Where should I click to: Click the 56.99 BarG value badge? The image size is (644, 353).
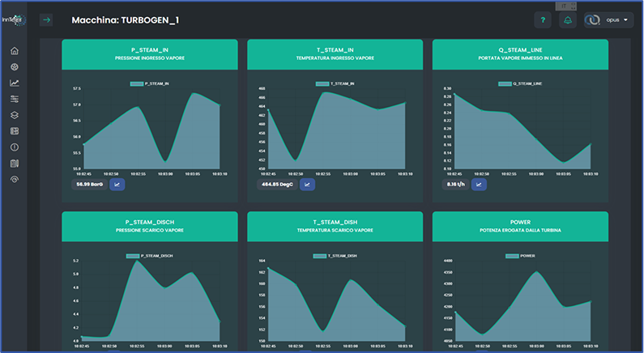tap(90, 185)
